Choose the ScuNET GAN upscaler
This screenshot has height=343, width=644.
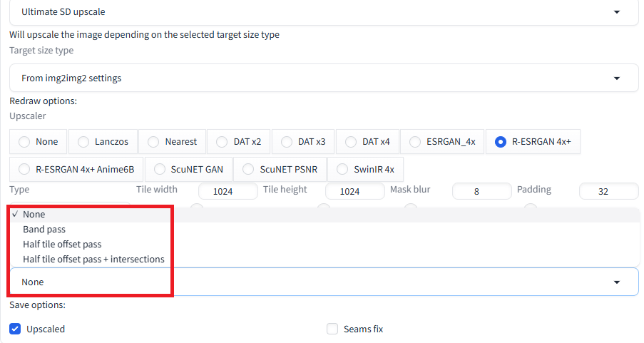click(x=159, y=169)
